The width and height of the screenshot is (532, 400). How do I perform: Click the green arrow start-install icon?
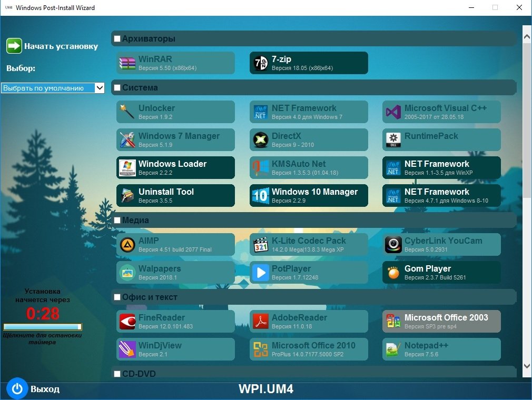point(14,46)
